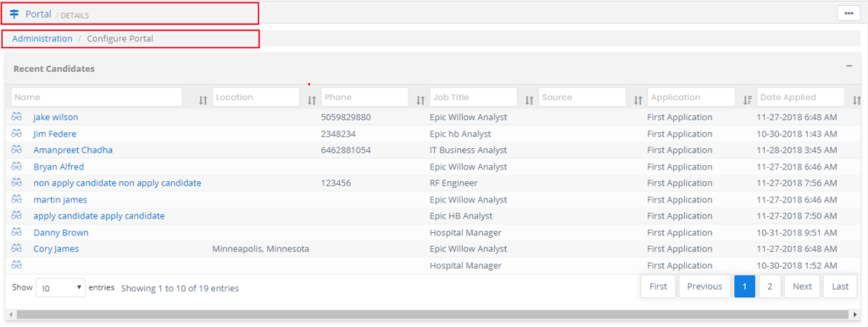View Cory James via glasses icon
Screen dimensions: 868x327
[x=16, y=248]
